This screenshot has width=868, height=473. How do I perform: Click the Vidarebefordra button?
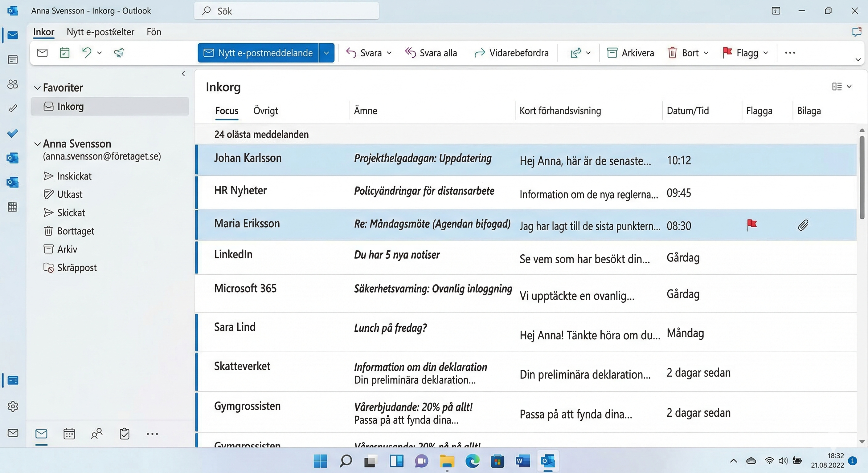pyautogui.click(x=511, y=53)
